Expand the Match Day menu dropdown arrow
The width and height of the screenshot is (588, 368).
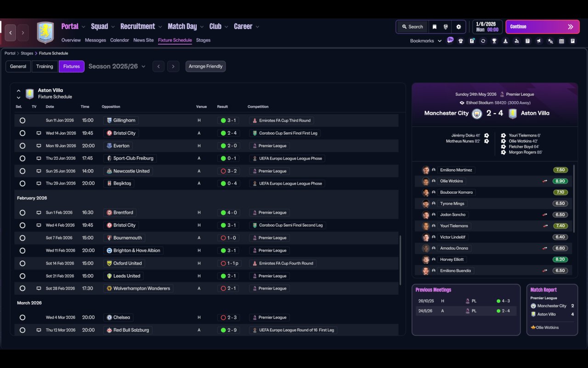click(x=202, y=27)
